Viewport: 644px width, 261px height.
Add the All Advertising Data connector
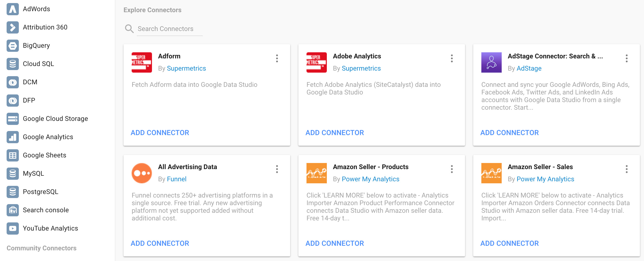click(x=160, y=243)
